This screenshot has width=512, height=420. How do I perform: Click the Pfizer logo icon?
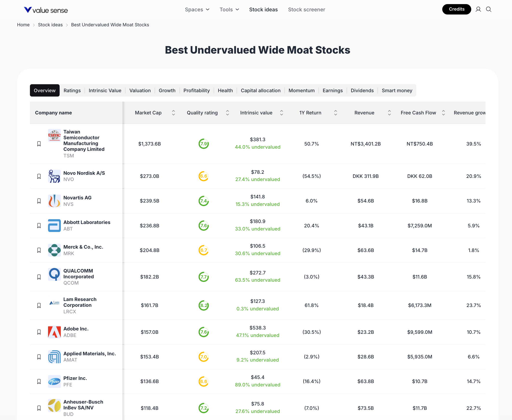click(x=54, y=381)
